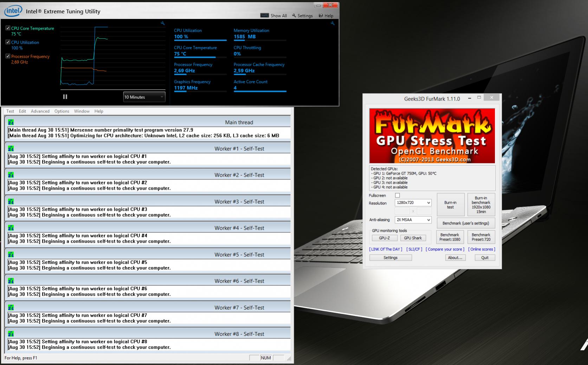
Task: Click the Intel logo in XTU title bar
Action: (13, 11)
